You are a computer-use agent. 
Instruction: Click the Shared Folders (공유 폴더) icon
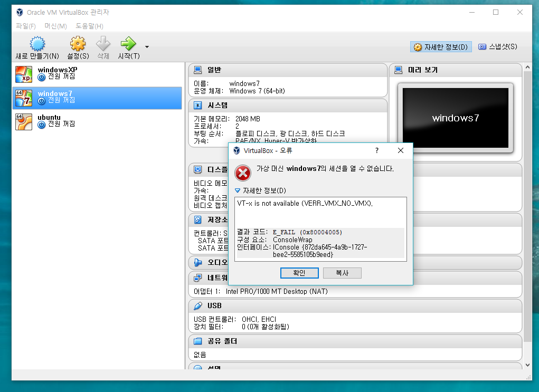pos(197,341)
